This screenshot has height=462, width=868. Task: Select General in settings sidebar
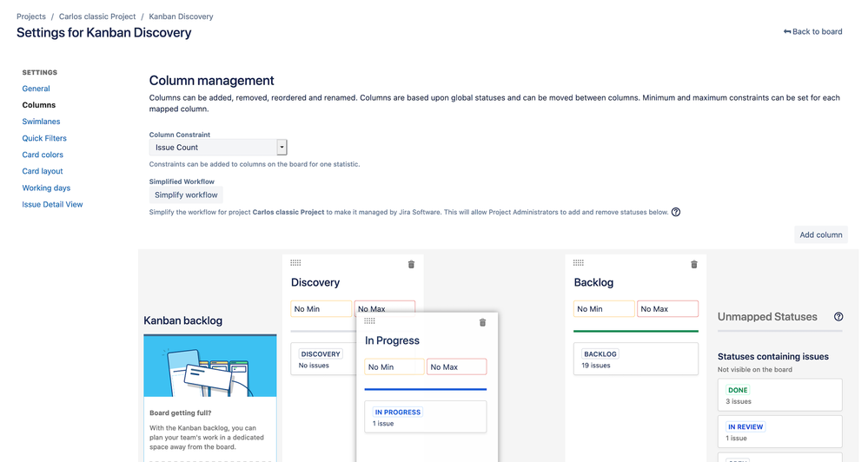click(36, 89)
